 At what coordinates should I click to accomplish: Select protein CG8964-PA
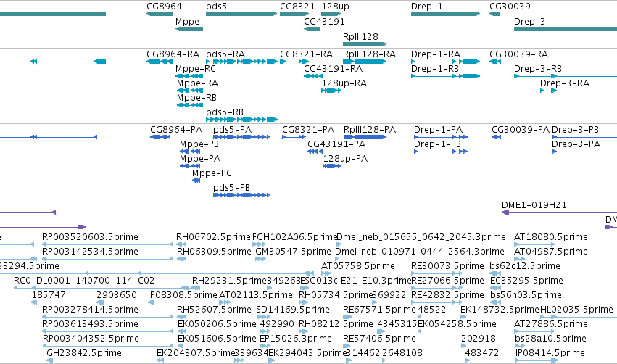tap(176, 130)
